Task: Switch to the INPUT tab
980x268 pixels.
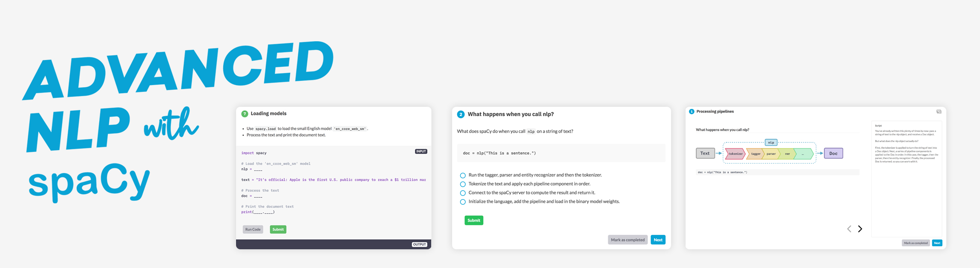Action: 421,151
